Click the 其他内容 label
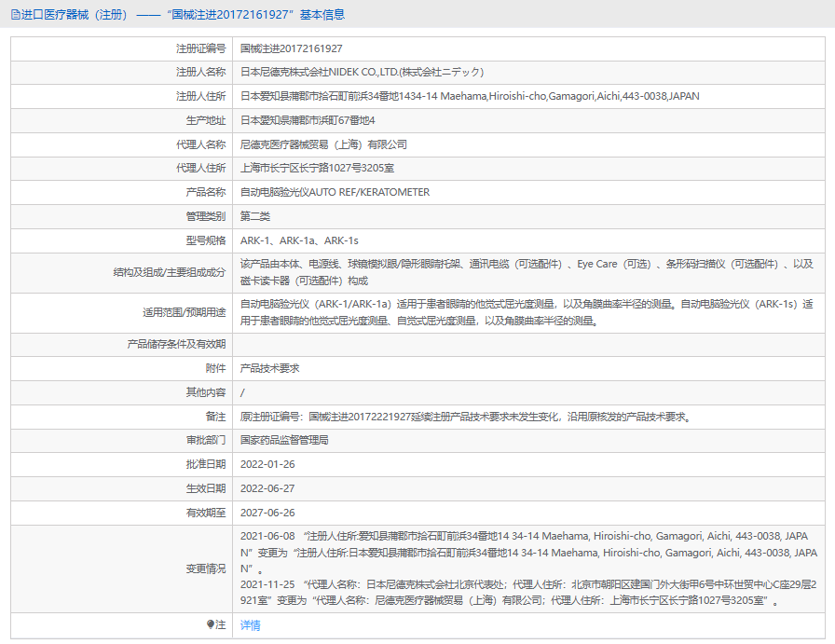Viewport: 835px width, 644px height. click(x=206, y=392)
